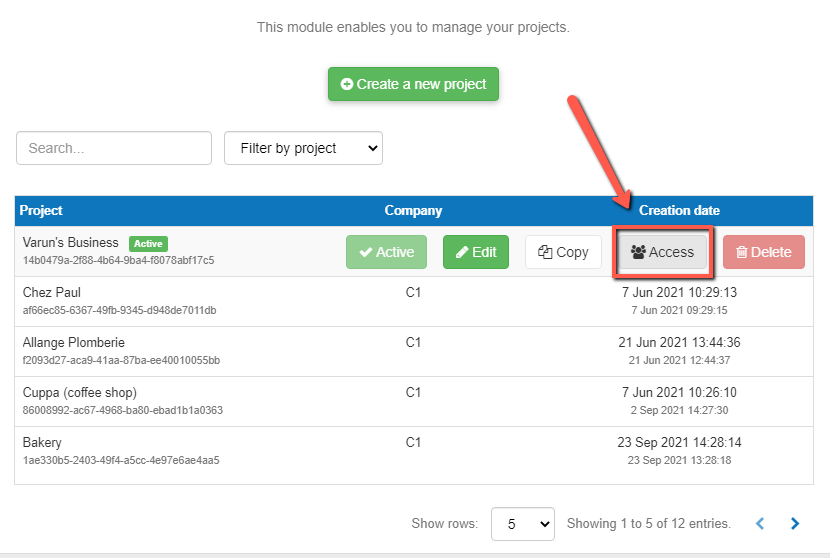The width and height of the screenshot is (830, 558).
Task: Click the Showing 1 to 5 of 12 entries text
Action: 649,524
